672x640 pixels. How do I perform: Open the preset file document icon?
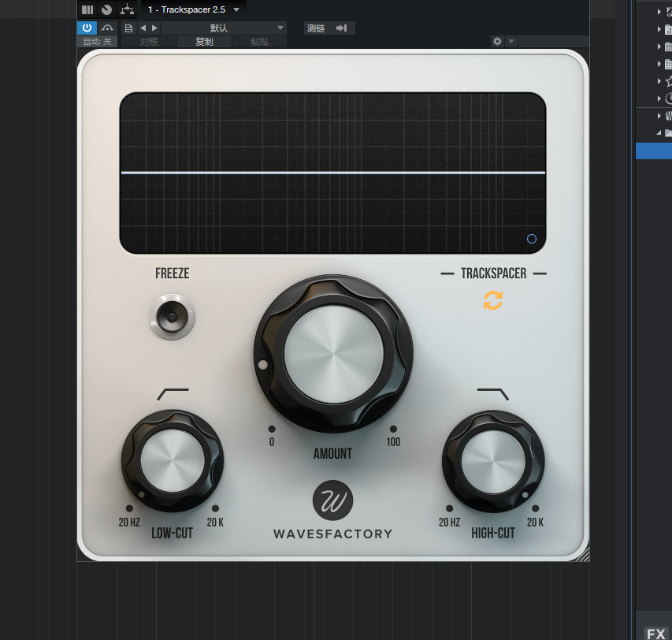point(128,28)
